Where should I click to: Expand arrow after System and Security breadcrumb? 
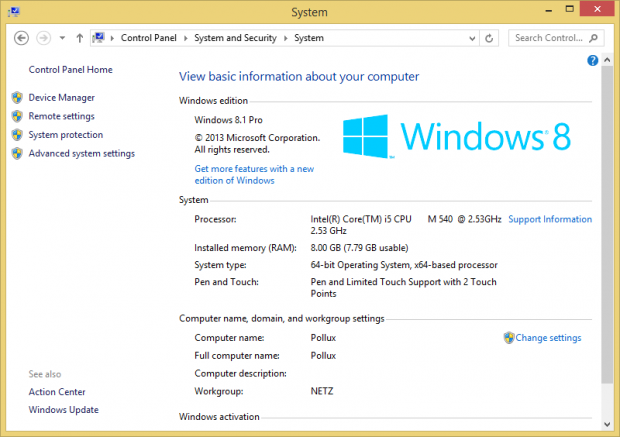pyautogui.click(x=285, y=38)
